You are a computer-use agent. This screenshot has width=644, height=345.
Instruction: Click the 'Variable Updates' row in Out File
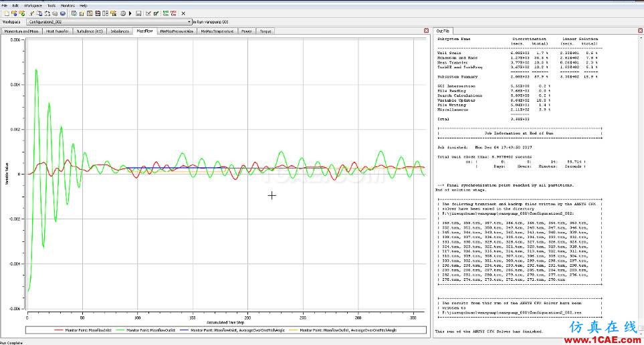[494, 100]
